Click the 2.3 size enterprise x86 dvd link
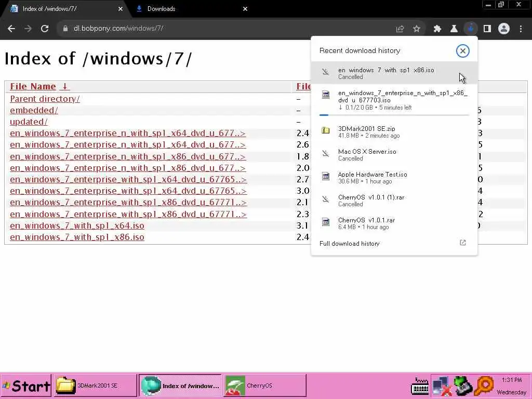This screenshot has height=399, width=532. pos(128,215)
